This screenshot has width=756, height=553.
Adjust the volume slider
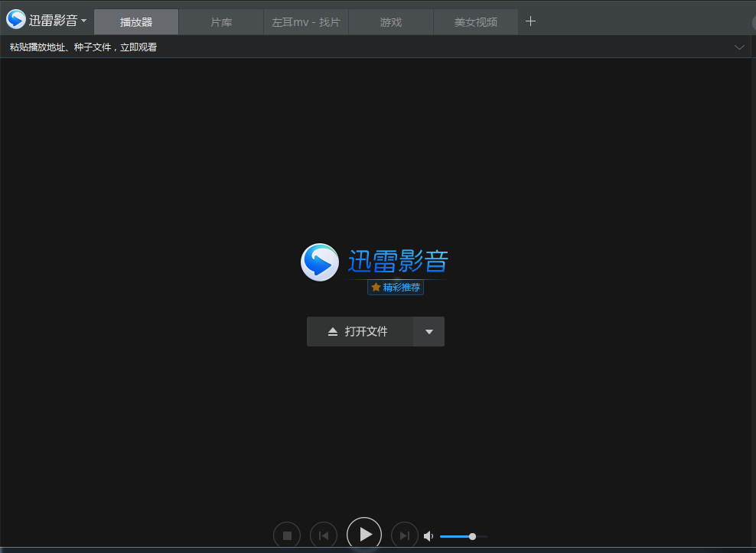tap(464, 536)
